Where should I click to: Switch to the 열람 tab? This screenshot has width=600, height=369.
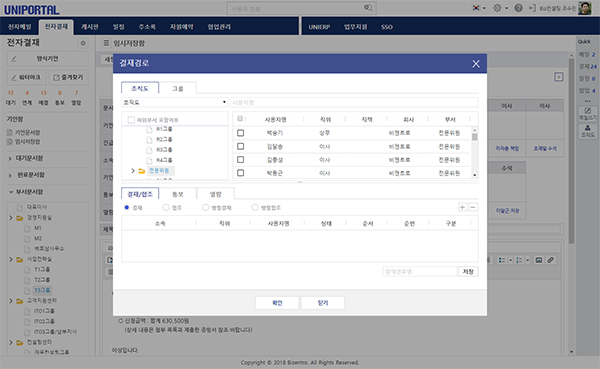(215, 194)
